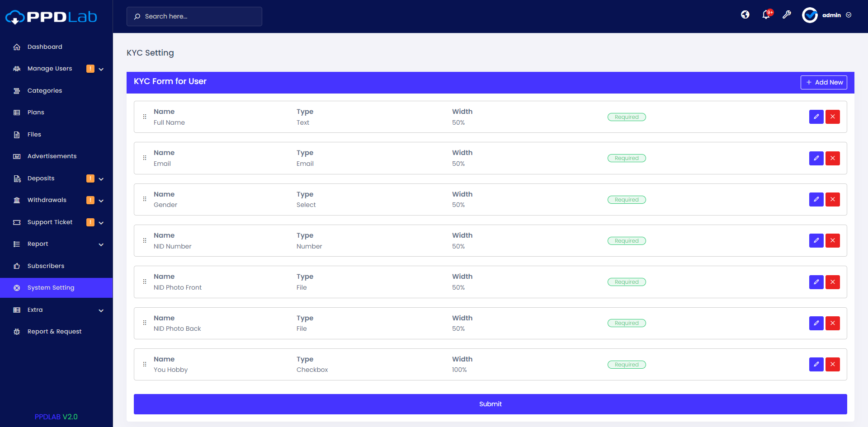Click the Manage Users chevron arrow
This screenshot has width=868, height=427.
(101, 69)
